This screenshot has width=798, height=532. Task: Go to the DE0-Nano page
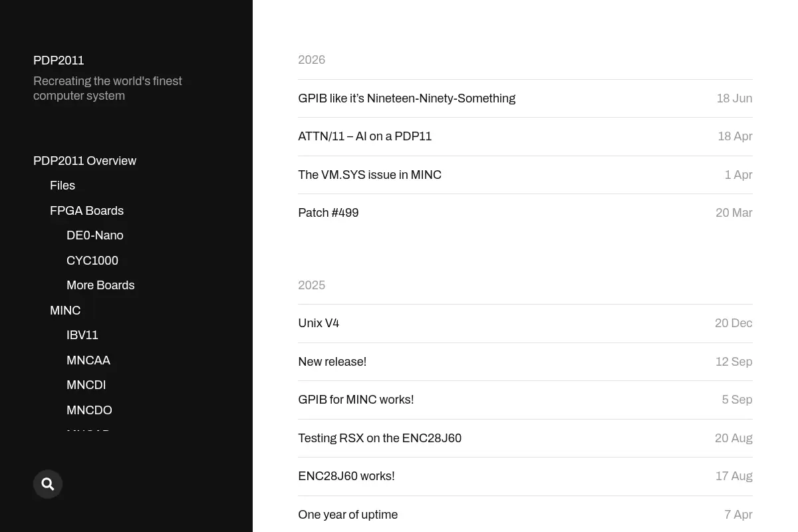pos(95,235)
